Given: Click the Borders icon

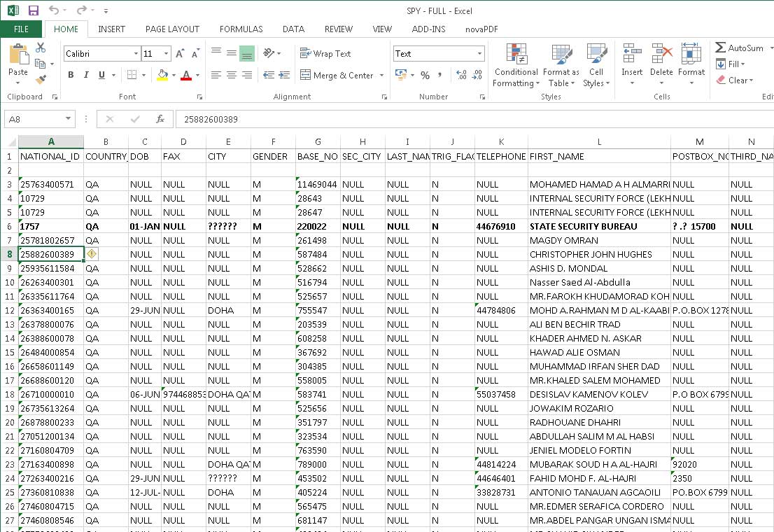Looking at the screenshot, I should coord(132,75).
